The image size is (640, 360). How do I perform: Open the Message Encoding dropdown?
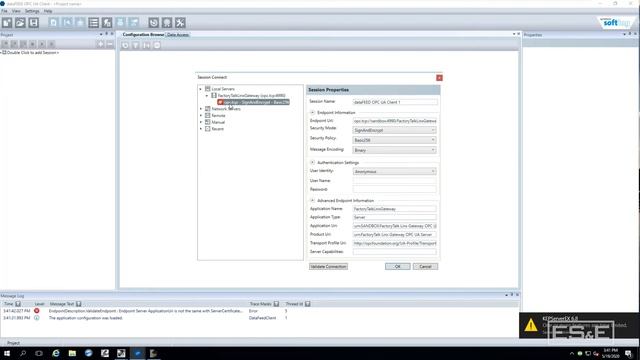(x=394, y=150)
